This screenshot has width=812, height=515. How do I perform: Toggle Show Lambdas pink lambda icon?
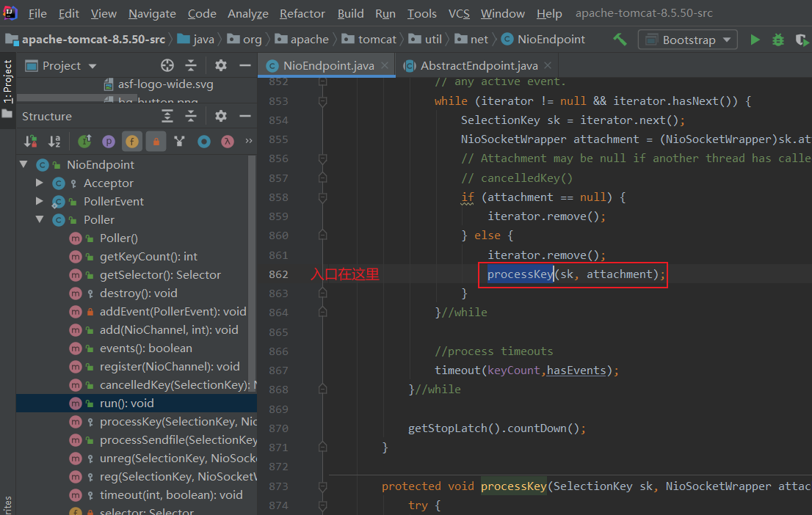228,141
